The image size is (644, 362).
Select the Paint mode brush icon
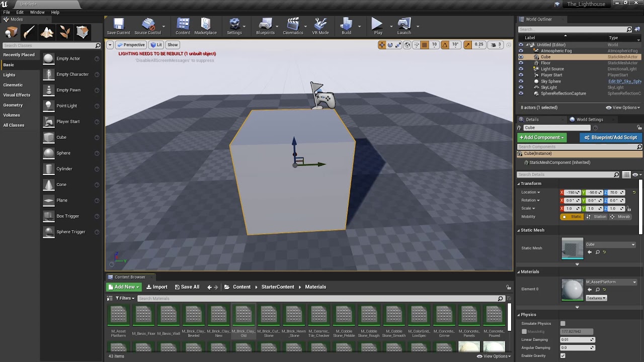pyautogui.click(x=29, y=33)
